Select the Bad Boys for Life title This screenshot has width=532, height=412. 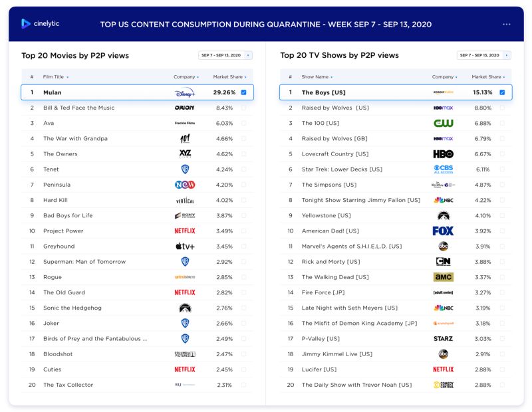click(x=68, y=215)
